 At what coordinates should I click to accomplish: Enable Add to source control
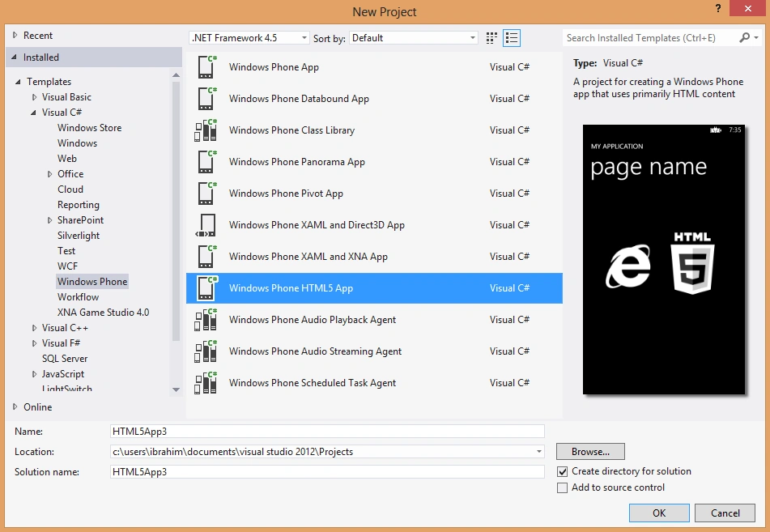pos(562,487)
